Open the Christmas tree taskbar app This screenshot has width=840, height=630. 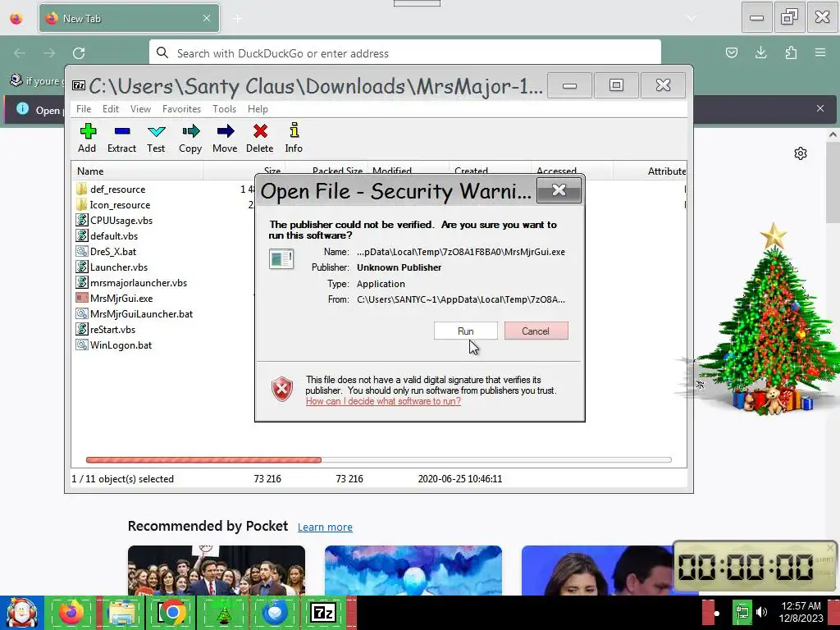pos(223,612)
